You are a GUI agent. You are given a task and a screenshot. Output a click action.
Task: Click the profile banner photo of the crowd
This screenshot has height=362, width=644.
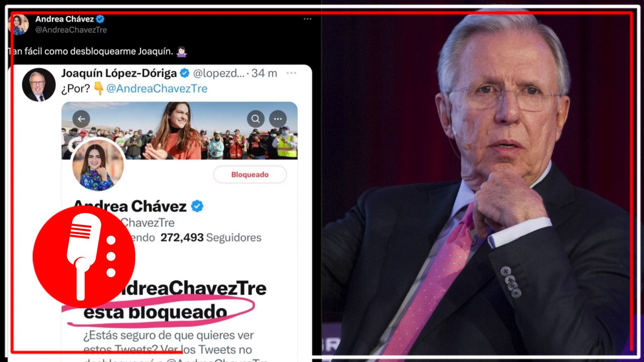(180, 131)
